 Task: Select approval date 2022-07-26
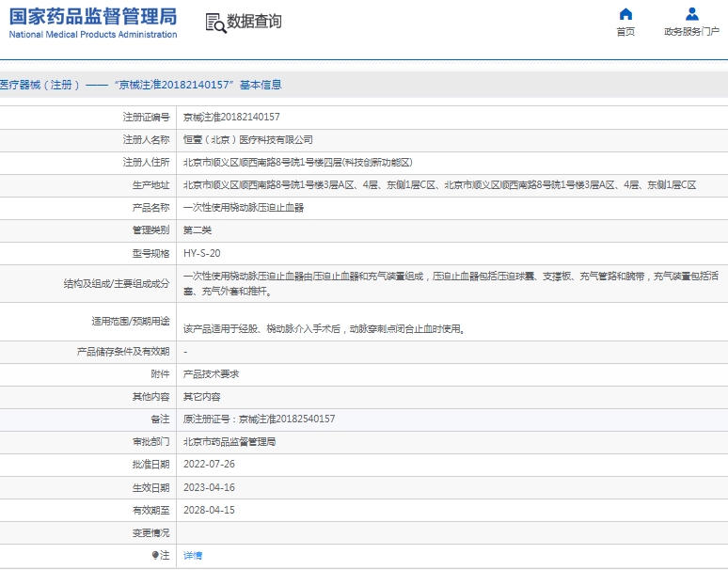click(209, 465)
